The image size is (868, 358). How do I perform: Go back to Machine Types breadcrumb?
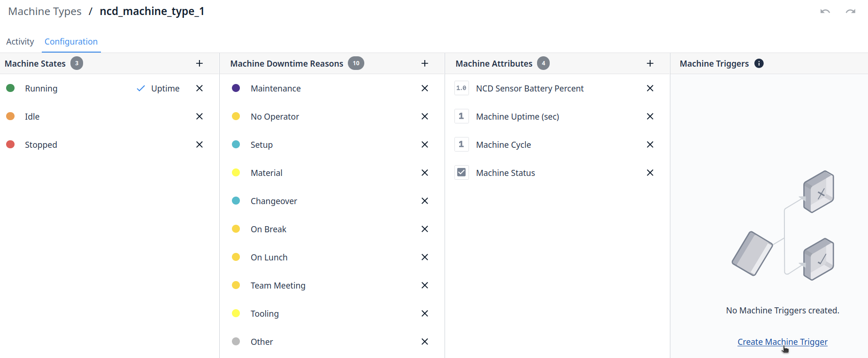coord(45,11)
